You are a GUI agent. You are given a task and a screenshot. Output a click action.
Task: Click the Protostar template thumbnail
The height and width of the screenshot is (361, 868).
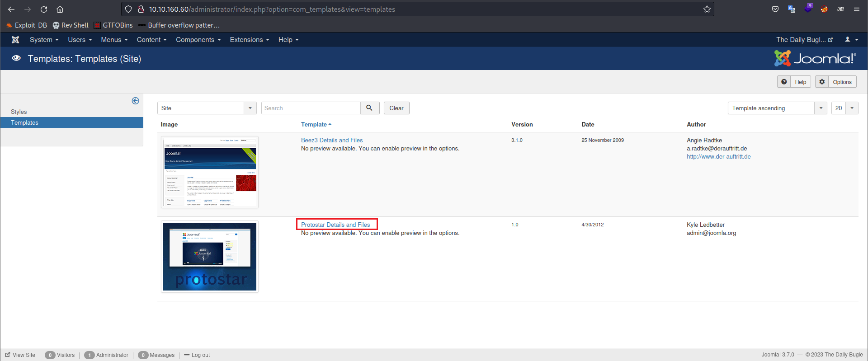pos(210,257)
